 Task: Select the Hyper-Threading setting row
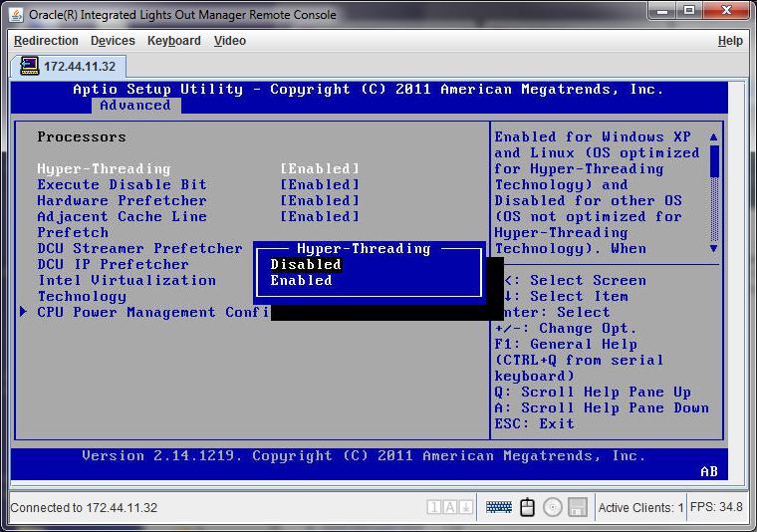(x=198, y=169)
